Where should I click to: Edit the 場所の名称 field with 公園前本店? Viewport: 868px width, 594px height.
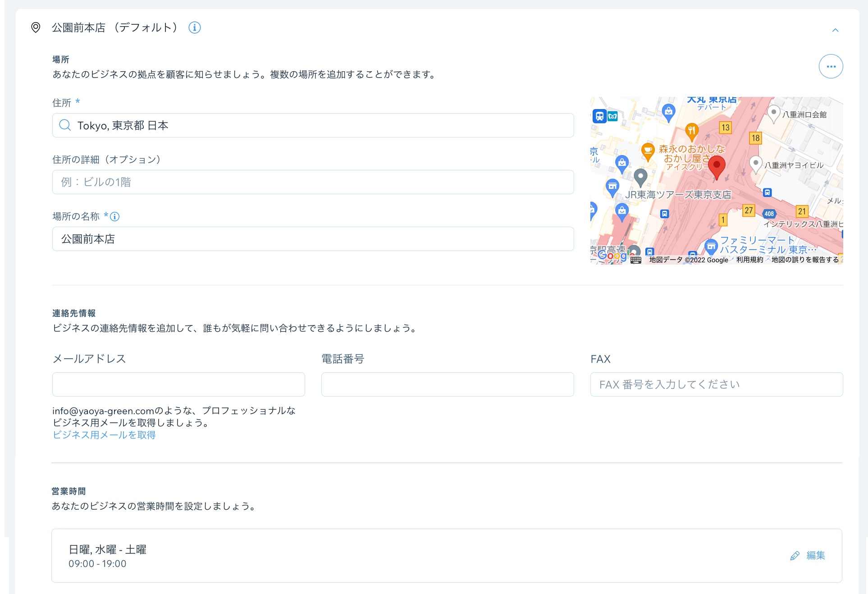point(313,239)
